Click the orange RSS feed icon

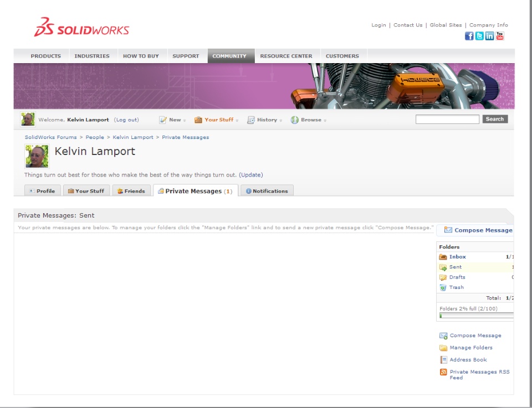click(x=443, y=372)
